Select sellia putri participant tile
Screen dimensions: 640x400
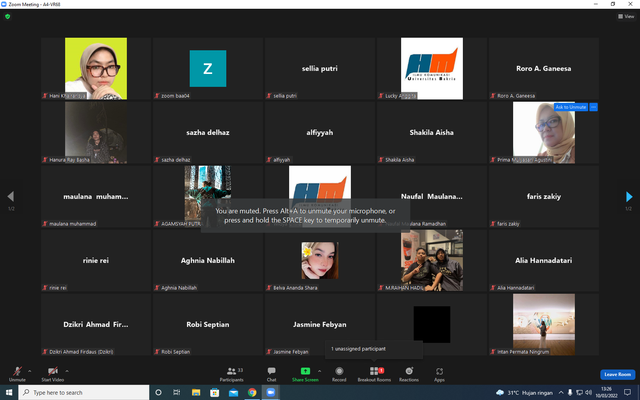pyautogui.click(x=320, y=69)
